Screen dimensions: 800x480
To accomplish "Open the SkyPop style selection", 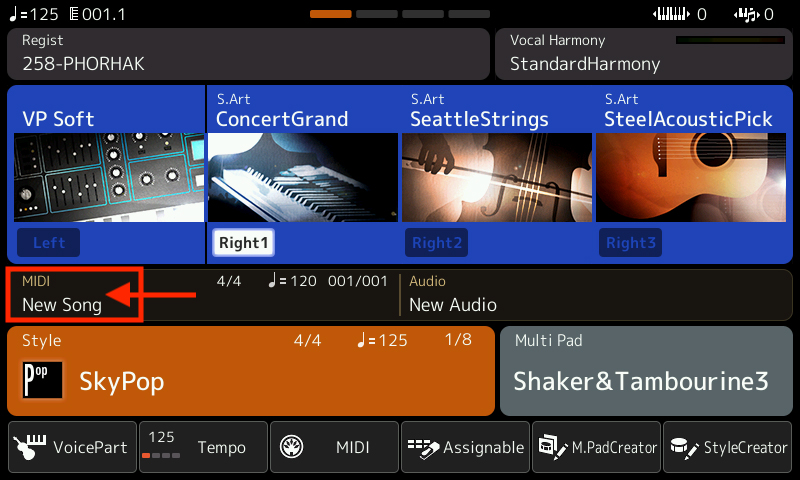I will point(251,371).
